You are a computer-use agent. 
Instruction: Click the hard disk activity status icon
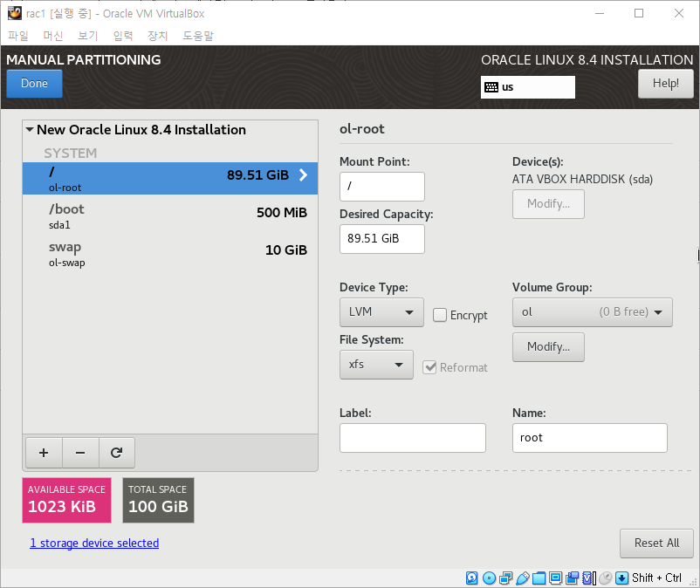(x=472, y=578)
